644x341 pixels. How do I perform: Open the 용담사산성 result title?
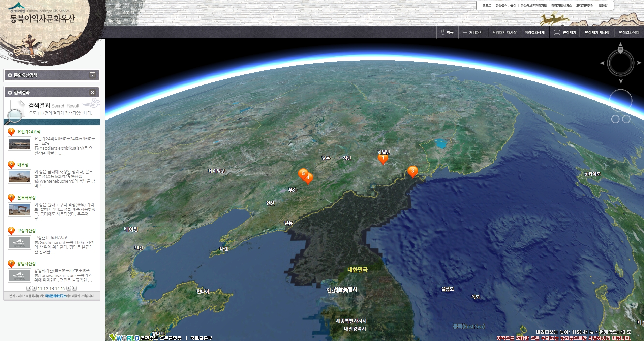[26, 264]
